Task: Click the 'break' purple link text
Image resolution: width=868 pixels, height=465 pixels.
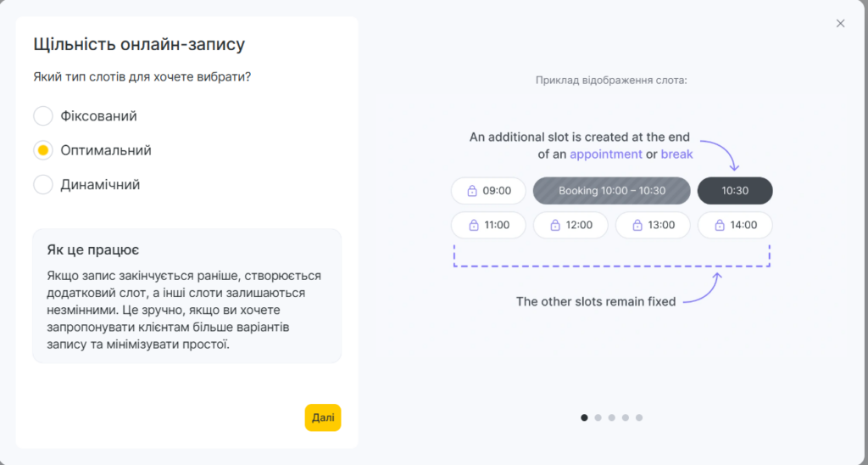Action: tap(677, 154)
